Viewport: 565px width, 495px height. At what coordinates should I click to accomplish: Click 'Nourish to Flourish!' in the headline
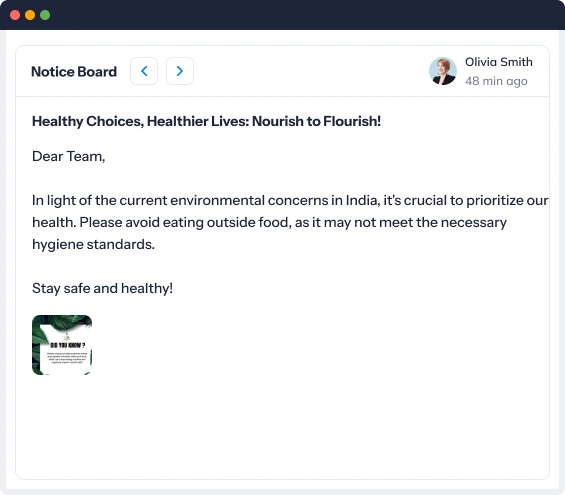(x=316, y=121)
